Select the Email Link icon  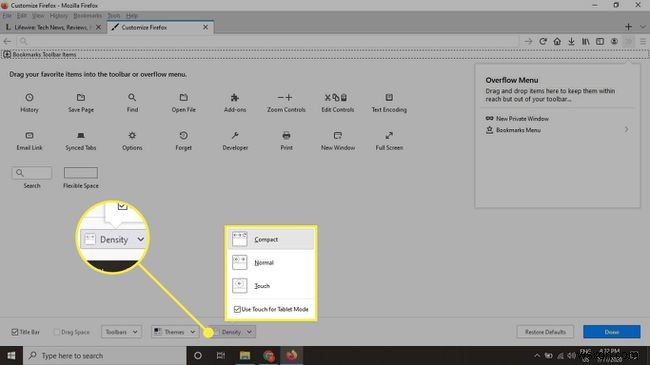29,136
